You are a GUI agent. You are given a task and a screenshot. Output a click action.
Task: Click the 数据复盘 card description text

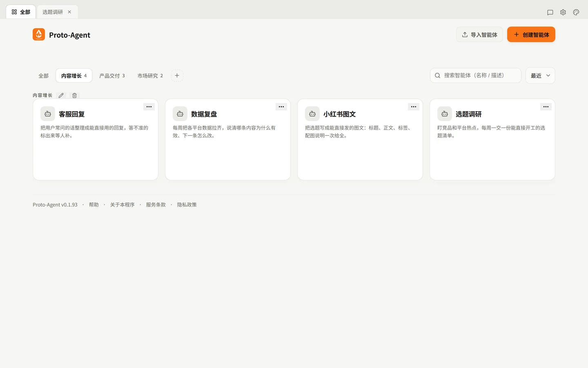pyautogui.click(x=224, y=132)
